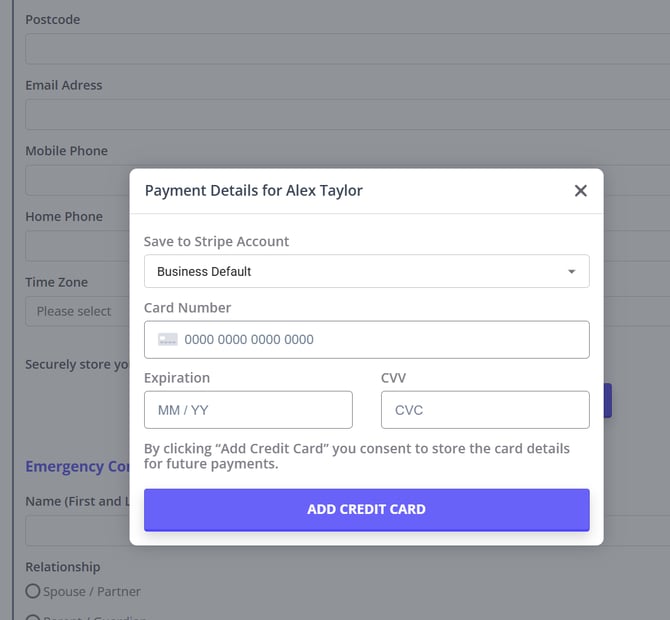The height and width of the screenshot is (620, 670).
Task: Click into the Postcode text field
Action: (340, 49)
